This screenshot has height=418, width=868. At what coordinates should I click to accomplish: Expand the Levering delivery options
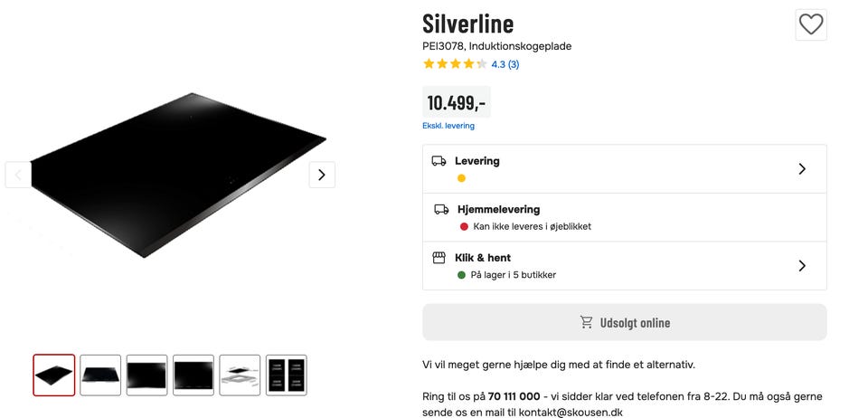coord(801,169)
